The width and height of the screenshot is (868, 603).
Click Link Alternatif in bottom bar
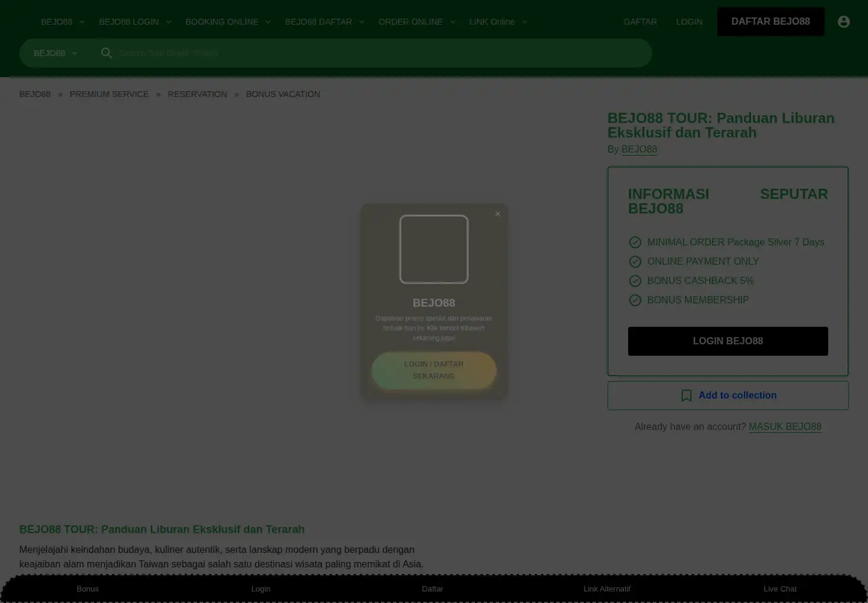coord(606,589)
